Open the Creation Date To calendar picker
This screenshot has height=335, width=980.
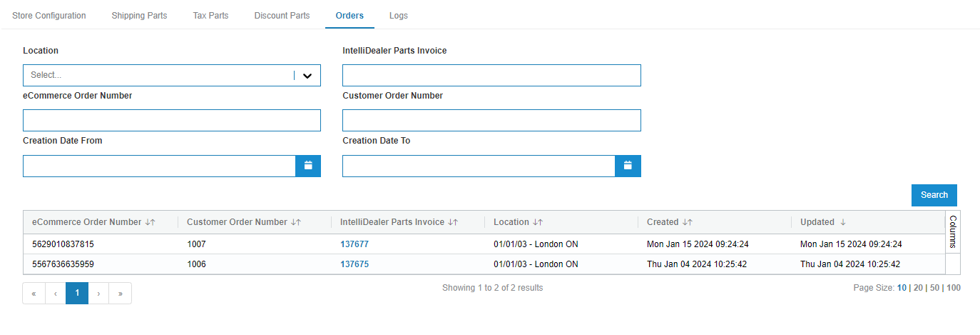tap(628, 166)
